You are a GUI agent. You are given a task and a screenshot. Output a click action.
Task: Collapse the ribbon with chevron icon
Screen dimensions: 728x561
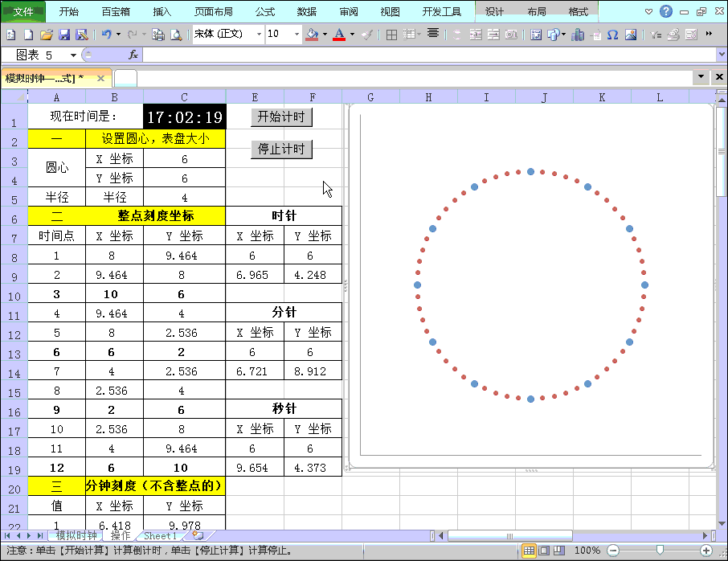[x=648, y=11]
